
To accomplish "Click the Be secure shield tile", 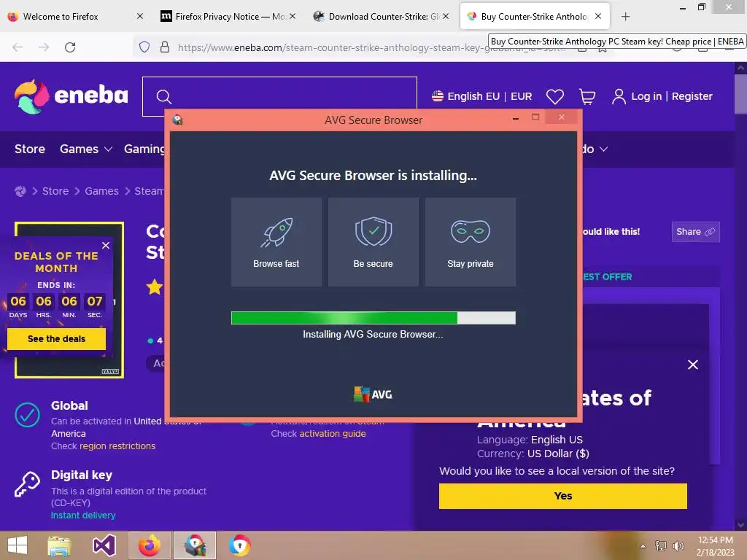I will 373,242.
